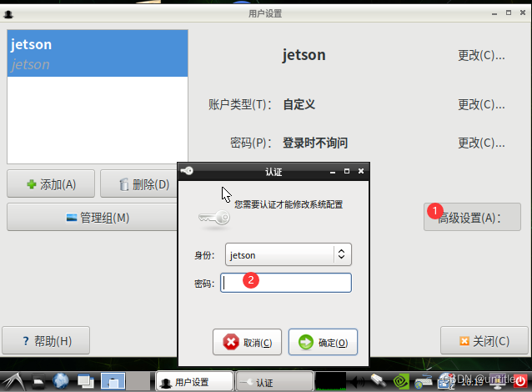Switch to 用户设置 taskbar window button
The image size is (532, 392).
194,382
